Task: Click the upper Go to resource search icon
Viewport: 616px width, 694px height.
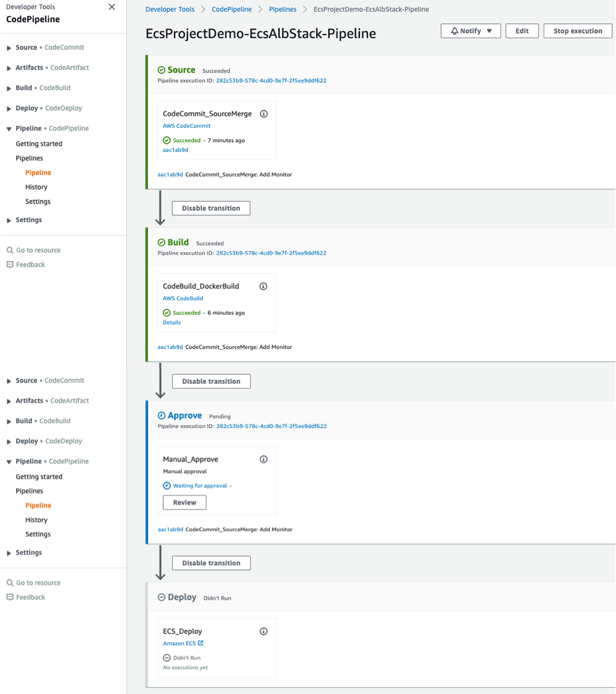Action: point(10,250)
